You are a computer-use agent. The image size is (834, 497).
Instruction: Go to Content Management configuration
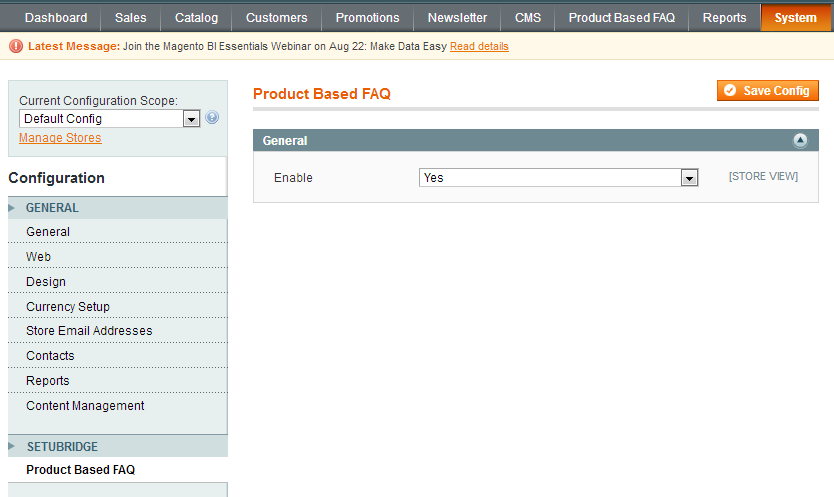85,406
